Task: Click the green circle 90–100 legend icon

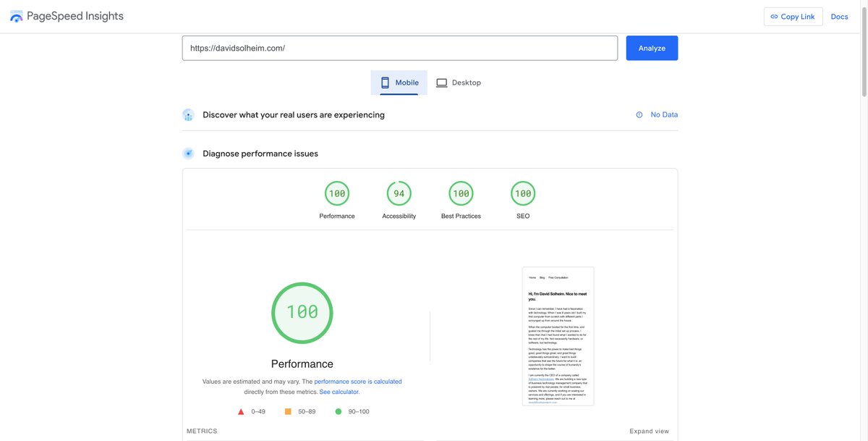Action: tap(338, 411)
